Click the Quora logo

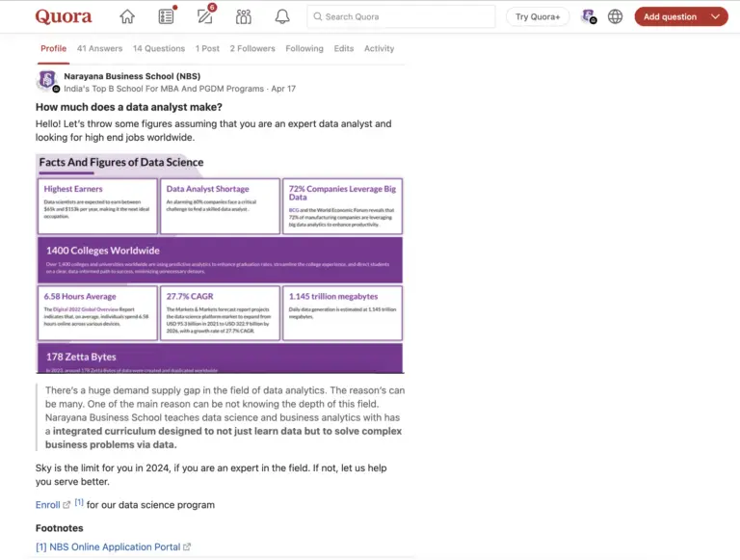[x=64, y=16]
